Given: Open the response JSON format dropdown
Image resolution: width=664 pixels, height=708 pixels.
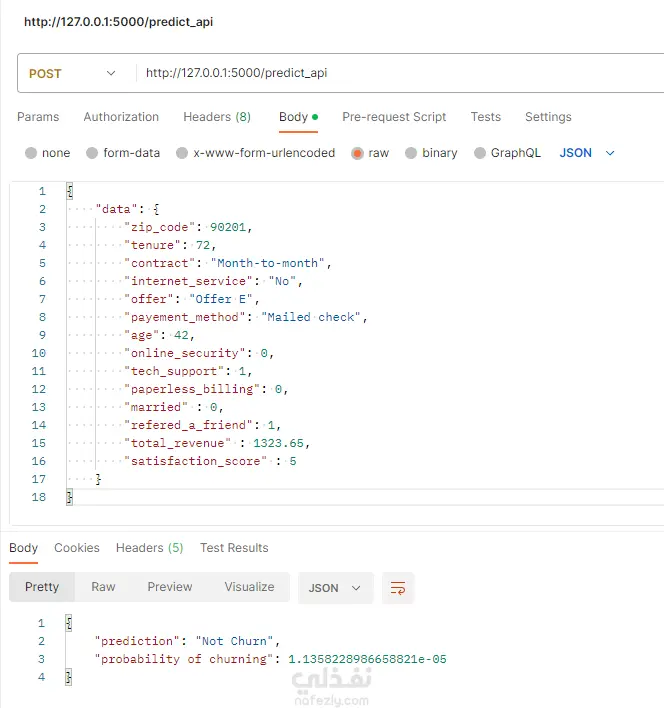Looking at the screenshot, I should [x=335, y=588].
